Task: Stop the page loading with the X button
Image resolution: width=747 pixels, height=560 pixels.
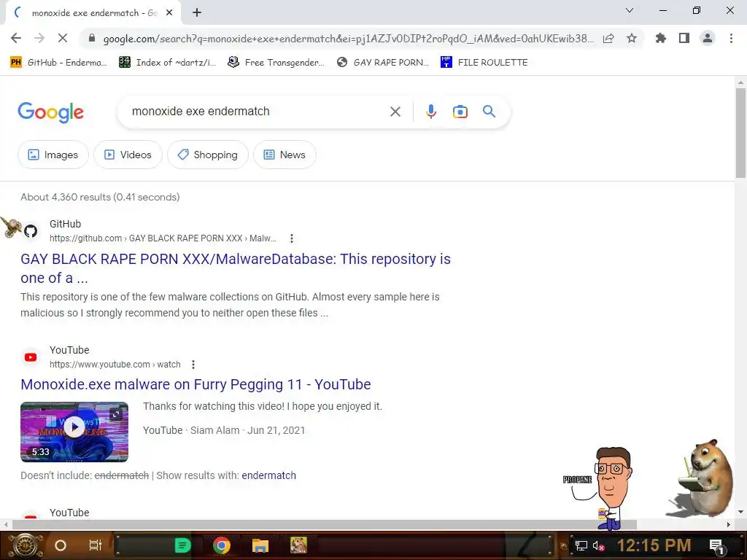Action: (63, 38)
